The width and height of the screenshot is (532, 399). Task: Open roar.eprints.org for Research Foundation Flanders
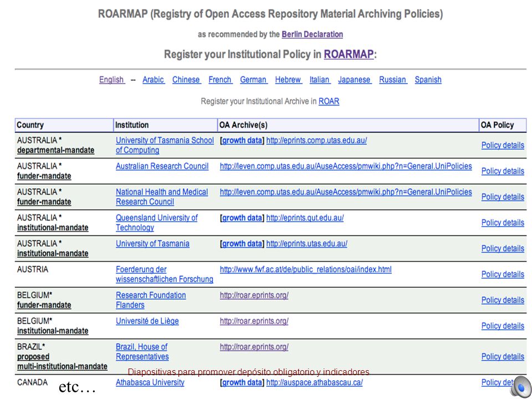[254, 295]
